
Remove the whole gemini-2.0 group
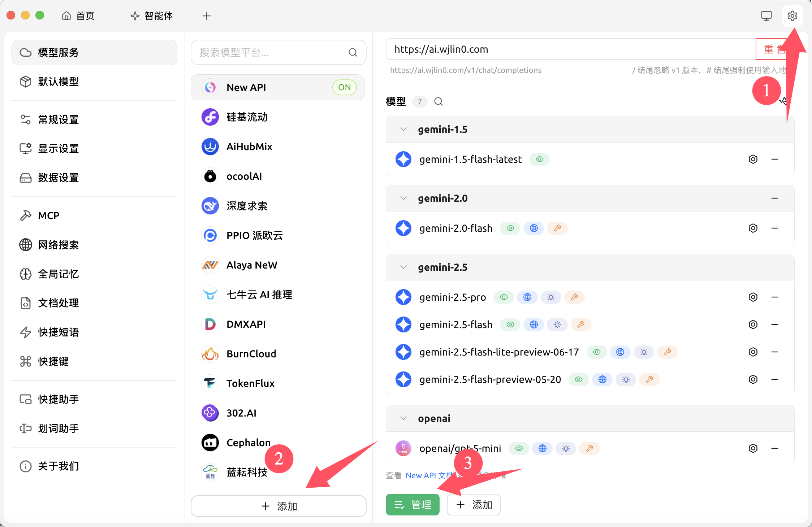775,198
